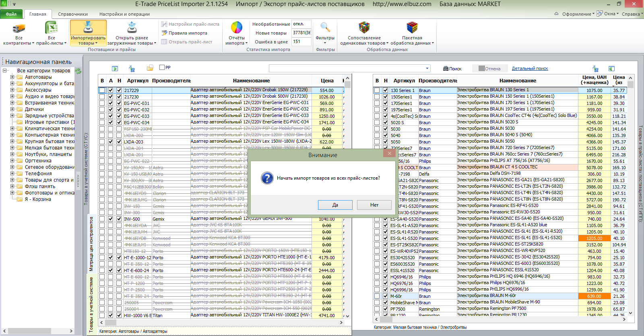Click Поиск binoculars search button
The height and width of the screenshot is (336, 644).
(x=452, y=69)
